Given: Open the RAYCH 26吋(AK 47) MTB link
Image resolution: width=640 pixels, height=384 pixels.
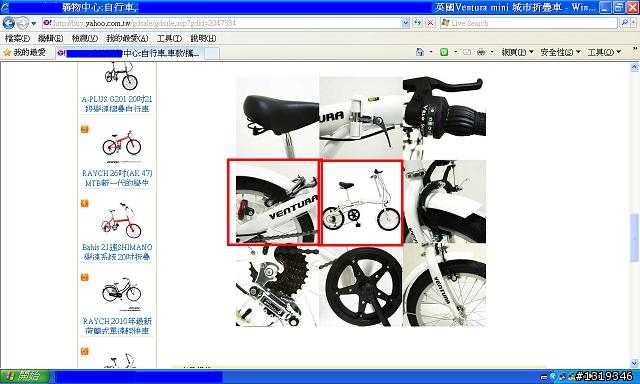Looking at the screenshot, I should (x=117, y=178).
